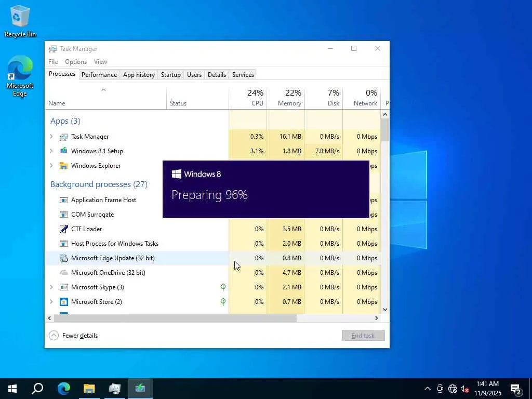
Task: Expand the Task Manager process group
Action: point(51,137)
